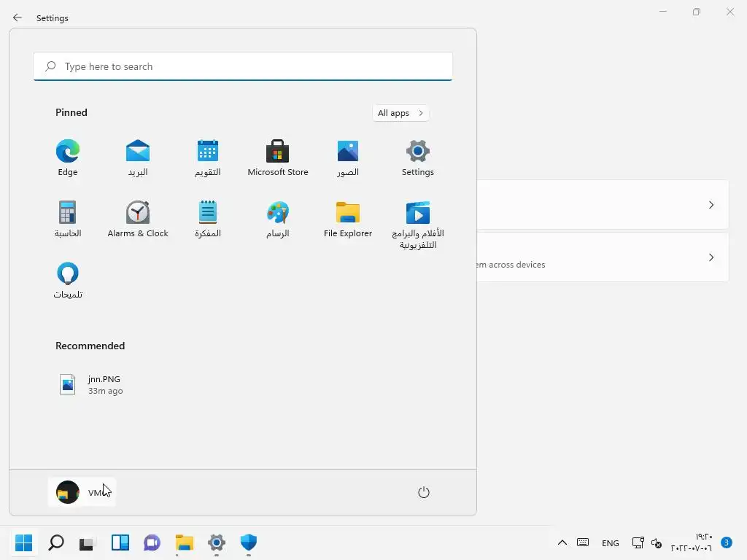Screen dimensions: 747x560
Task: Open the Calculator app (الحاسبة)
Action: click(68, 219)
